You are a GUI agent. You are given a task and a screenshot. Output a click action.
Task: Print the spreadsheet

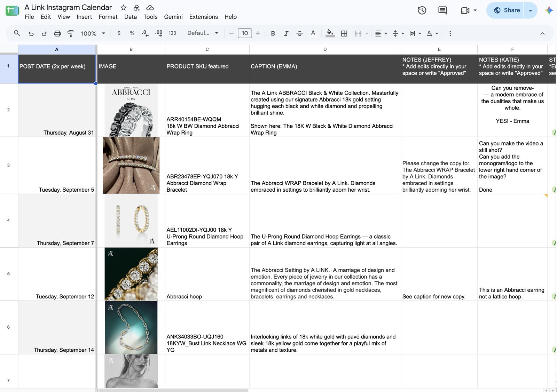57,33
